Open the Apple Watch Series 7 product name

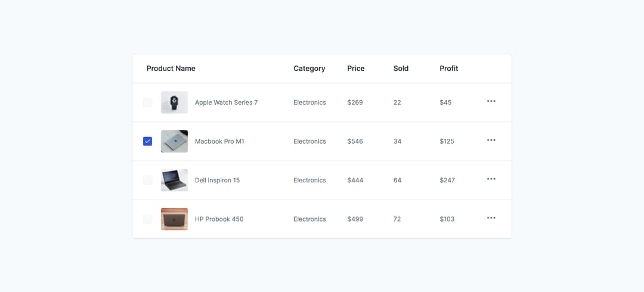[x=226, y=102]
